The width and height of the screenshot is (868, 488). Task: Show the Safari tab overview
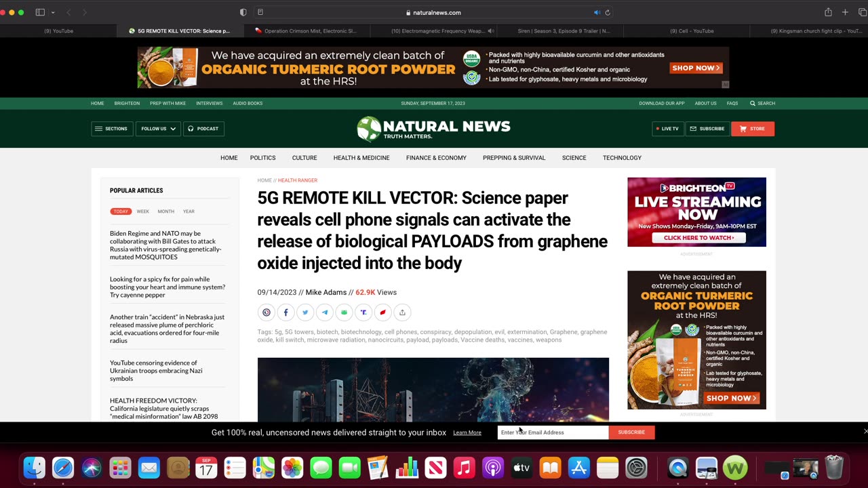[863, 12]
